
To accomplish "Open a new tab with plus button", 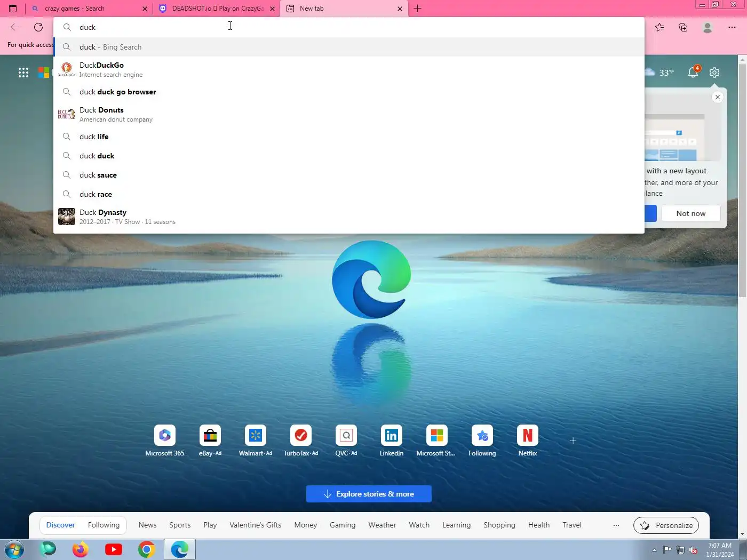I will 418,9.
